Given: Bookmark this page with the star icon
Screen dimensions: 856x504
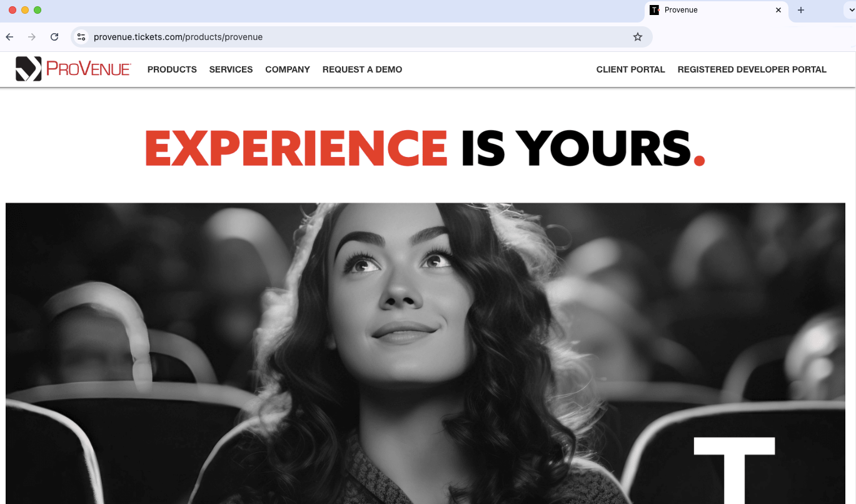Looking at the screenshot, I should pos(637,37).
